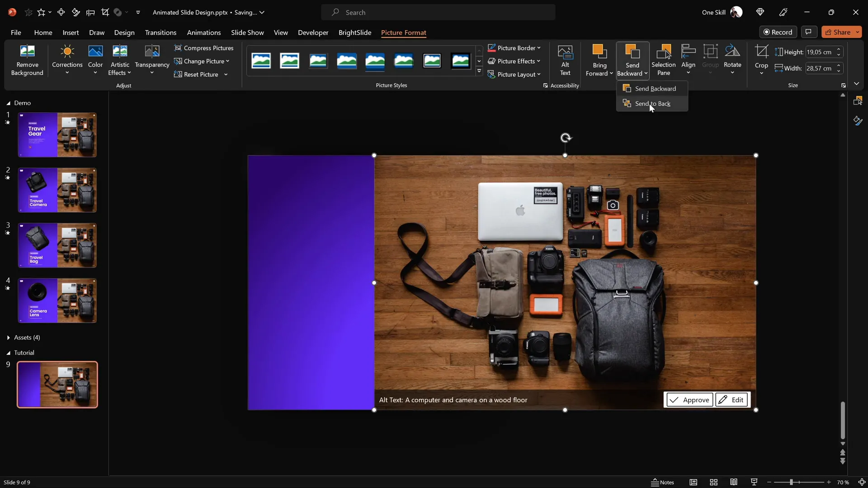Click Compress Pictures
Image resolution: width=868 pixels, height=488 pixels.
click(x=204, y=48)
